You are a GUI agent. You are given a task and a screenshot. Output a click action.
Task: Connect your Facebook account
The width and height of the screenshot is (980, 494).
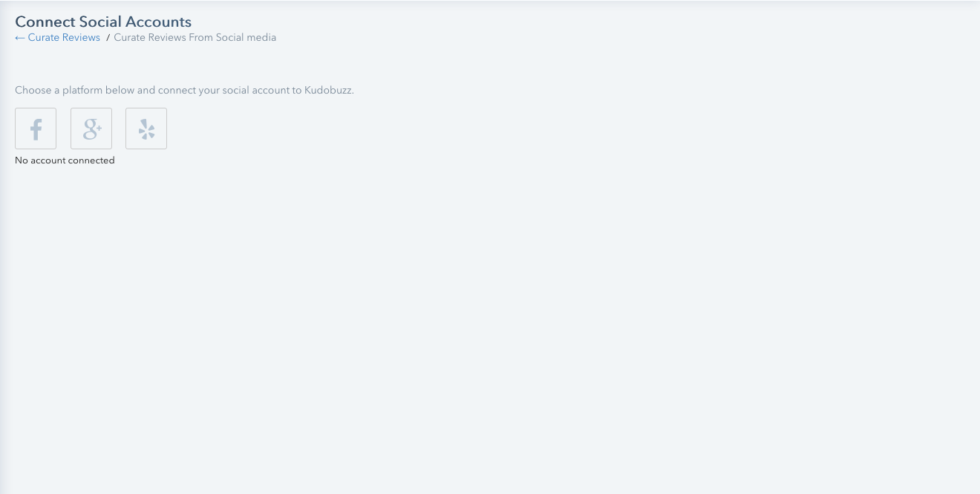coord(36,129)
